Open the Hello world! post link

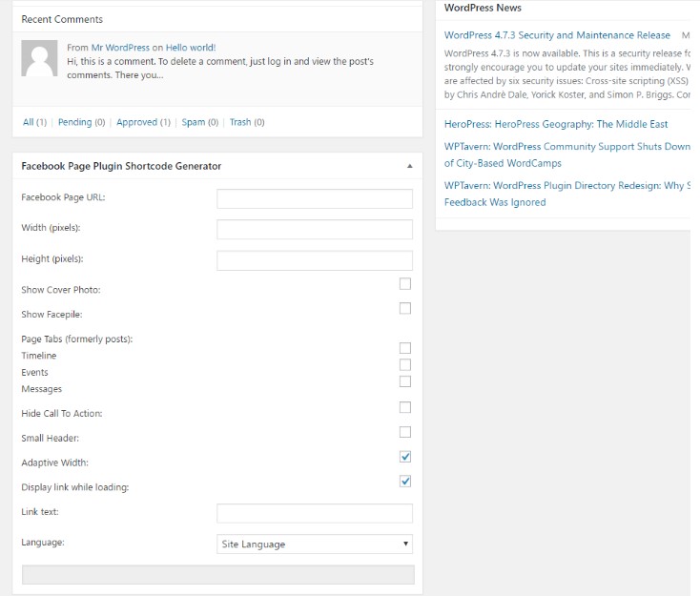click(x=191, y=48)
